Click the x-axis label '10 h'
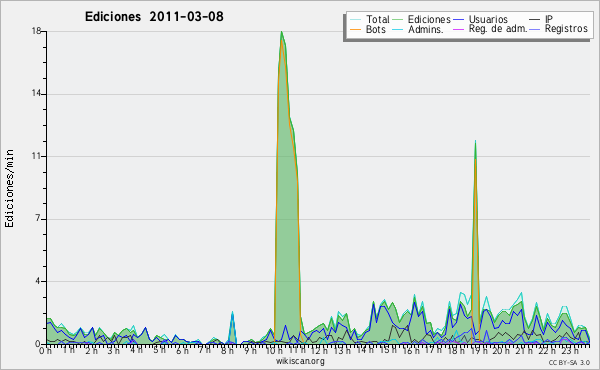600x370 pixels. [274, 351]
